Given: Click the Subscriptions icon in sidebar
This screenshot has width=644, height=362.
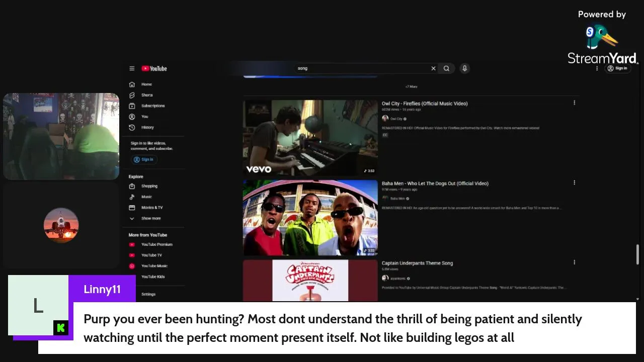Looking at the screenshot, I should pyautogui.click(x=132, y=106).
